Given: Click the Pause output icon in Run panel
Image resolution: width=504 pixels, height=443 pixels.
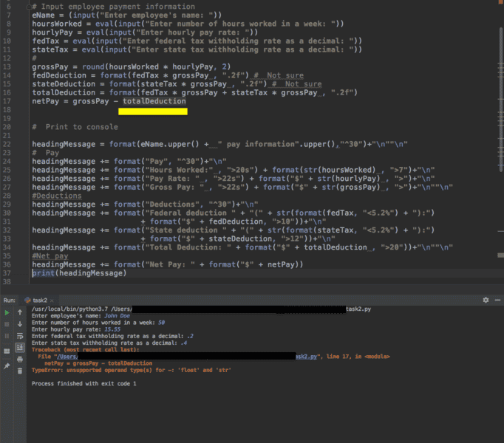Looking at the screenshot, I should point(7,335).
